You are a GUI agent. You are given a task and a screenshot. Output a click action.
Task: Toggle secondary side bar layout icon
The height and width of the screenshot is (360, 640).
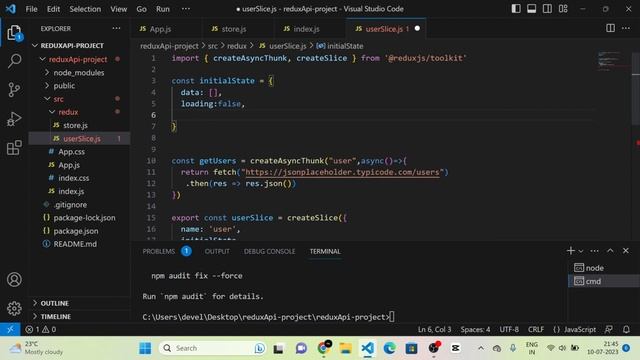pyautogui.click(x=547, y=9)
